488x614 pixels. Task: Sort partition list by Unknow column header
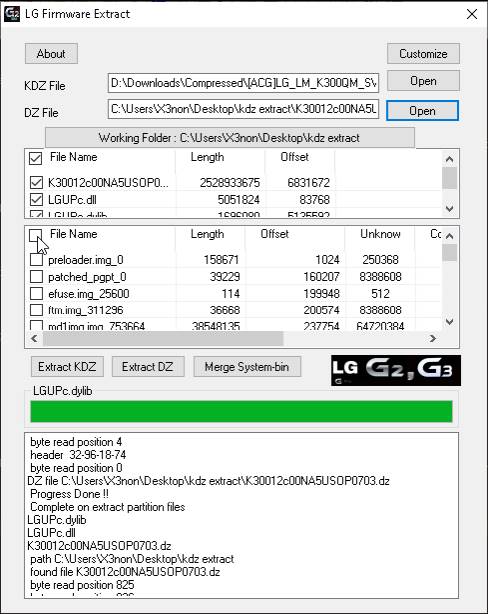point(380,234)
